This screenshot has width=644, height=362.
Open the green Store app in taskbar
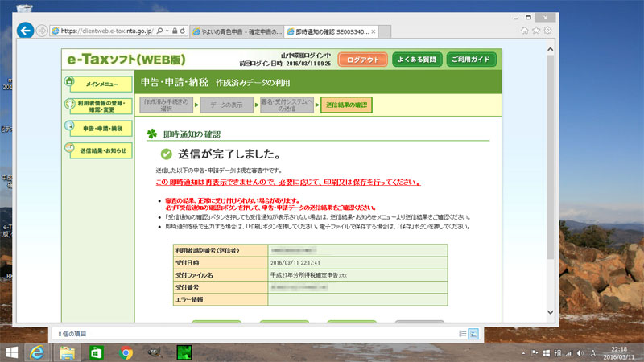point(96,352)
